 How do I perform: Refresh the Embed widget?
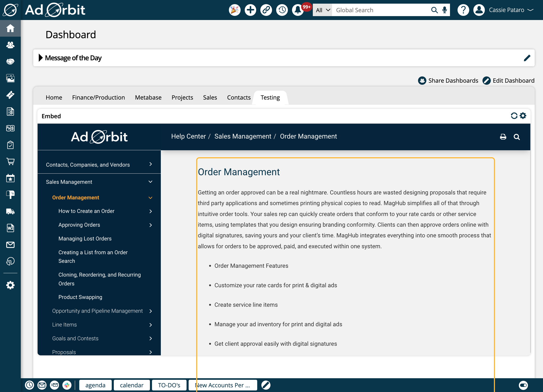click(x=514, y=116)
